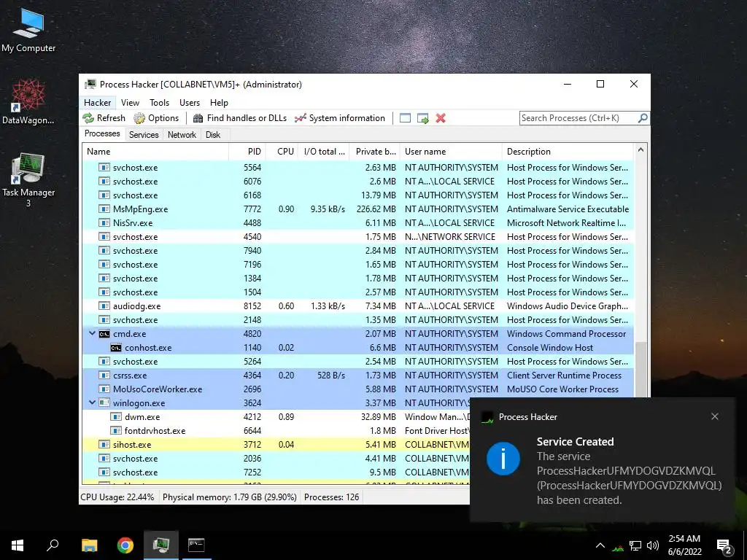Sort by the Name column header

pos(155,152)
